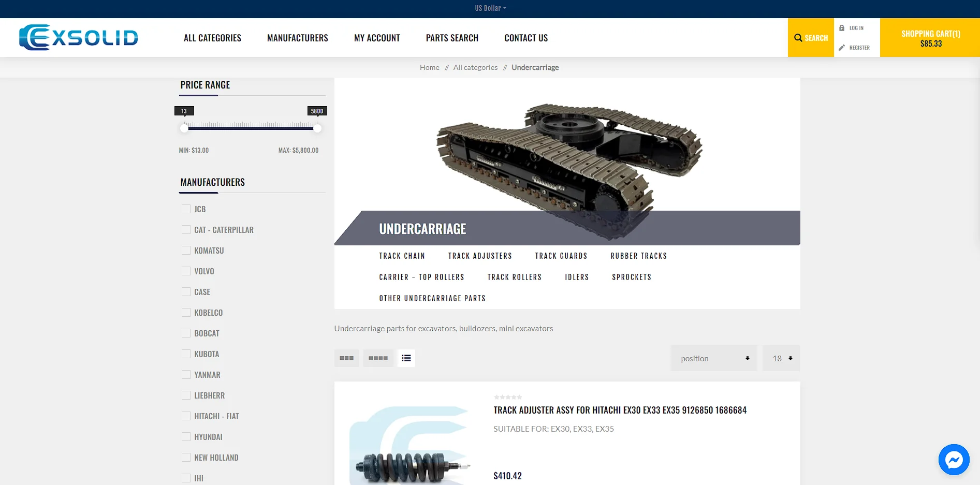Open the Shopping Cart button
Viewport: 980px width, 485px height.
930,38
